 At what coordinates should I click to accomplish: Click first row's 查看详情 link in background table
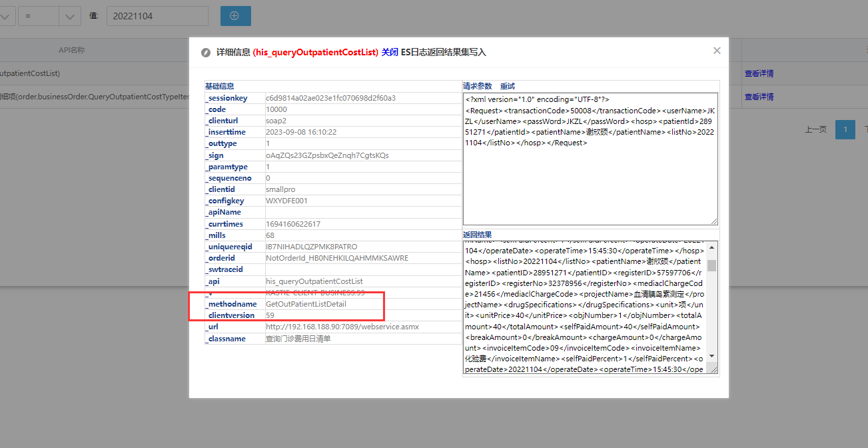[x=759, y=73]
